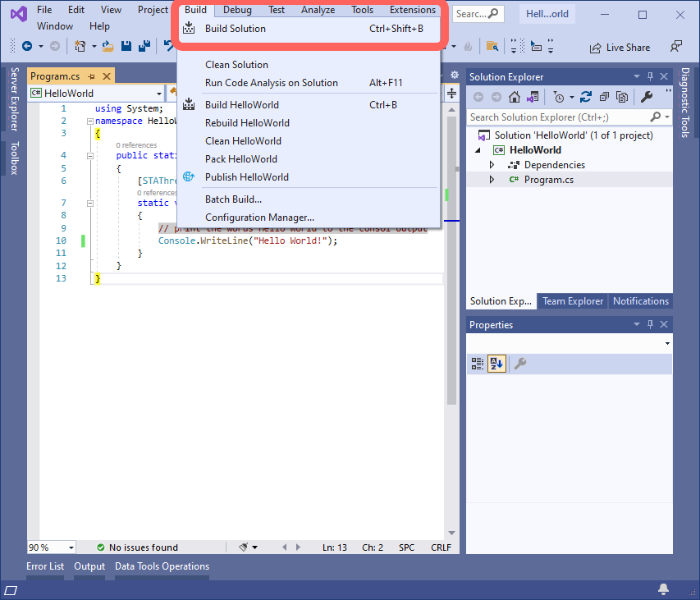Open the Navigate Backward history dropdown arrow
The width and height of the screenshot is (700, 600).
41,47
